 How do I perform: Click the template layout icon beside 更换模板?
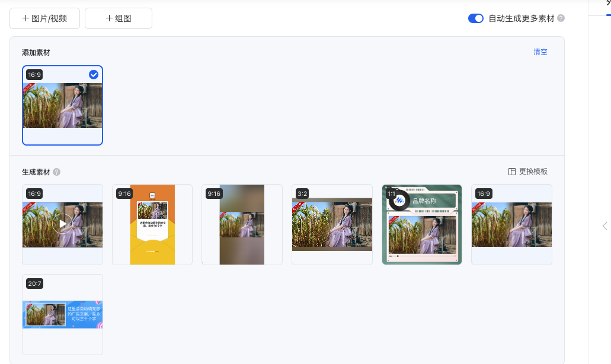pos(512,172)
